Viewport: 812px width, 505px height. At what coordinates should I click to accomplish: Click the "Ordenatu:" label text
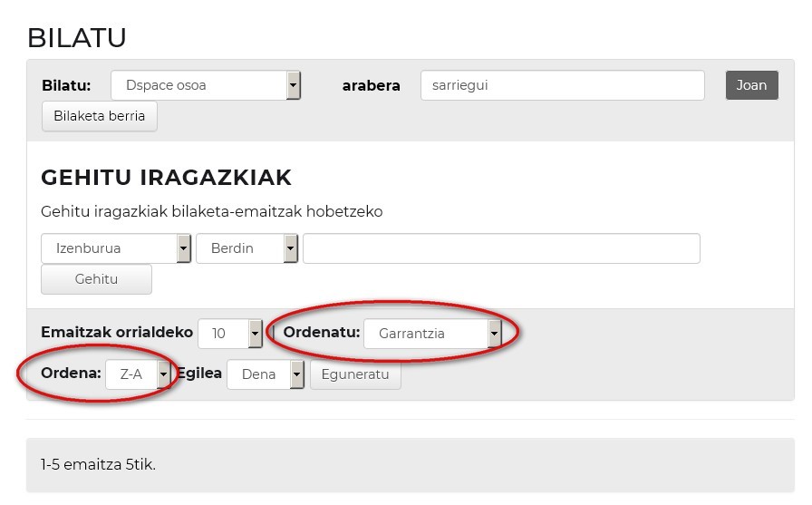[x=321, y=333]
